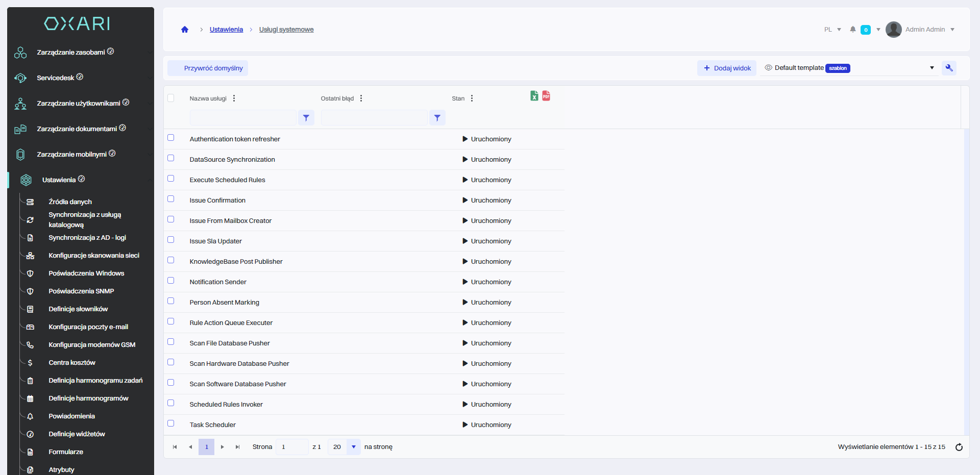This screenshot has width=980, height=475.
Task: Refresh the services list
Action: (x=959, y=447)
